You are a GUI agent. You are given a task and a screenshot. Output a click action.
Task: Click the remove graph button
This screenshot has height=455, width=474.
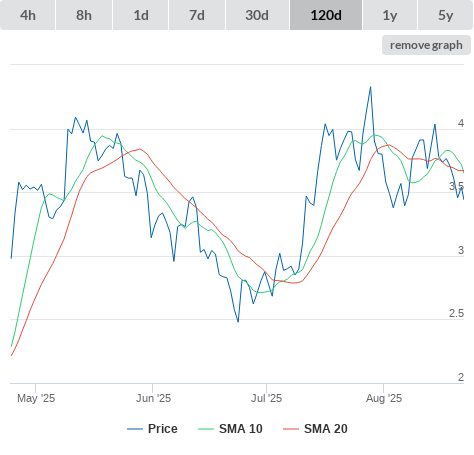426,45
